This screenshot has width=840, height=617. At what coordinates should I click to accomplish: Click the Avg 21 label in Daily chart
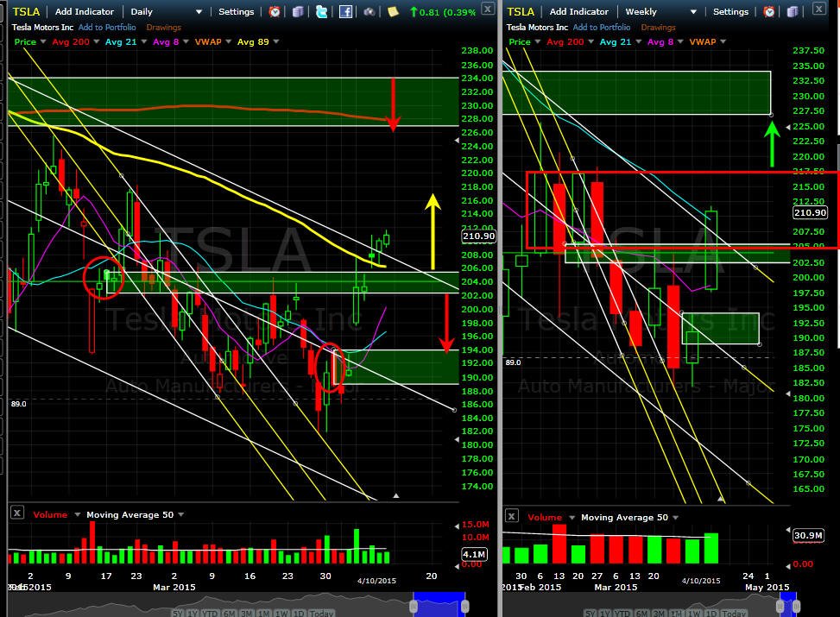coord(121,41)
